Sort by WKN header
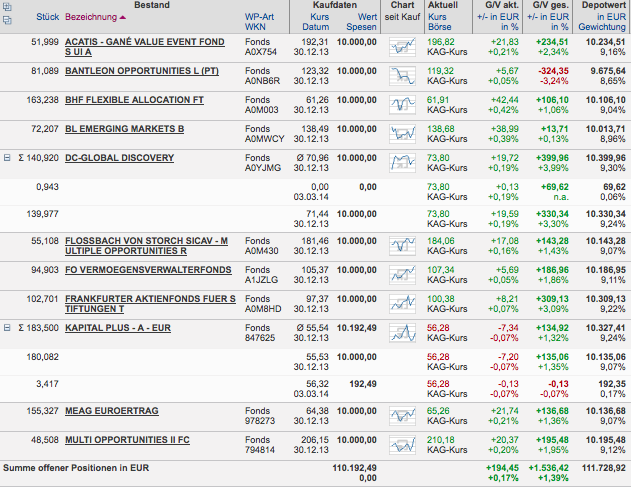631x487 pixels. pos(255,27)
